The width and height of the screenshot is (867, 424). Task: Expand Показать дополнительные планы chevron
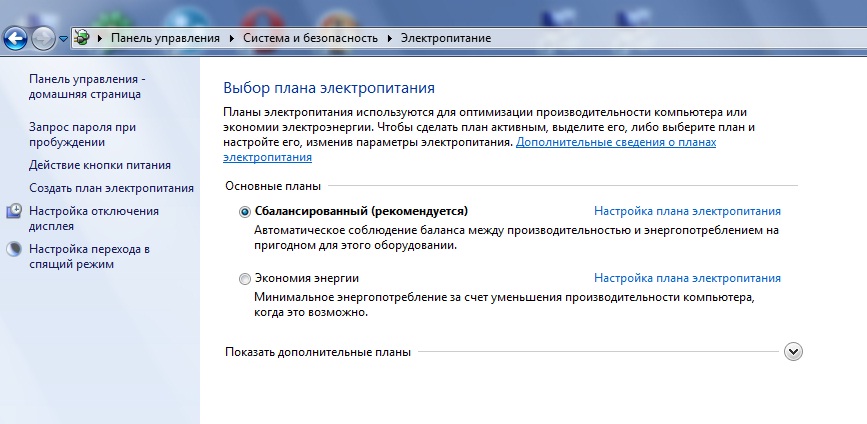pyautogui.click(x=793, y=352)
